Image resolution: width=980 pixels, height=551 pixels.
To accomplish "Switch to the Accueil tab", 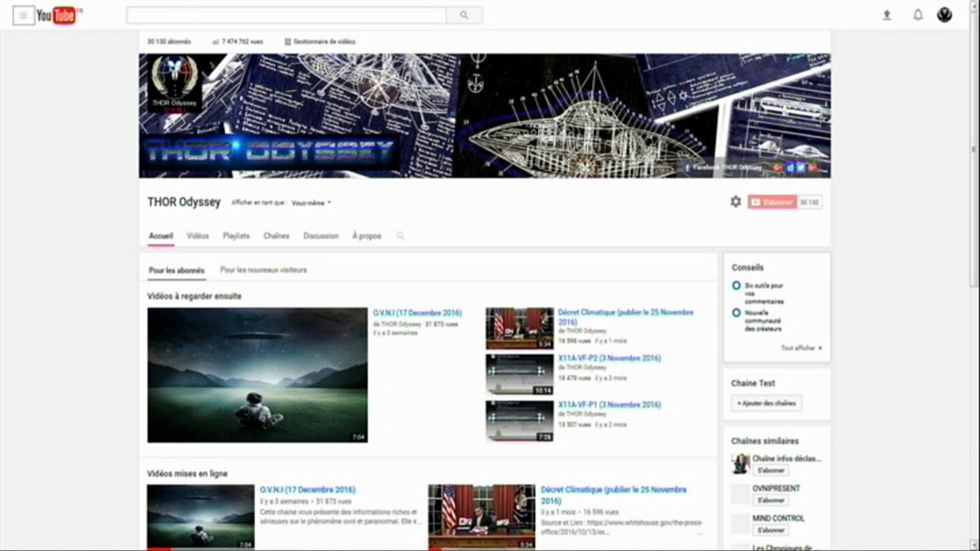I will pos(161,236).
